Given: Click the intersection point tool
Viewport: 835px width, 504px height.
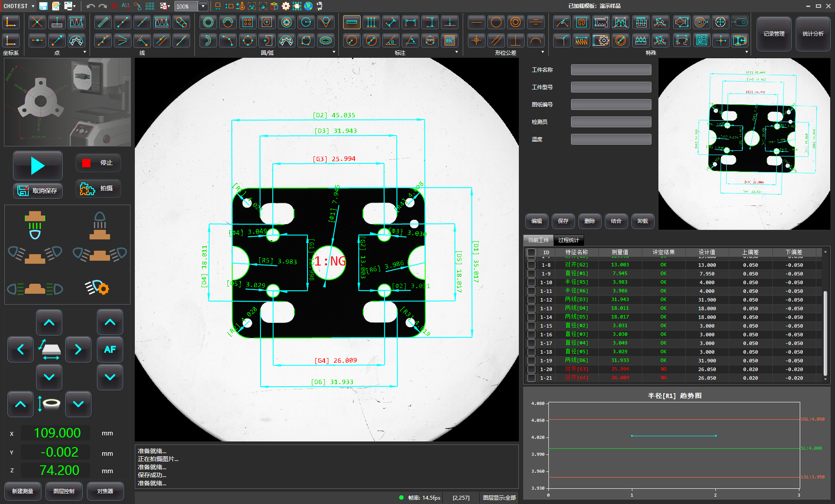Looking at the screenshot, I should pyautogui.click(x=37, y=22).
